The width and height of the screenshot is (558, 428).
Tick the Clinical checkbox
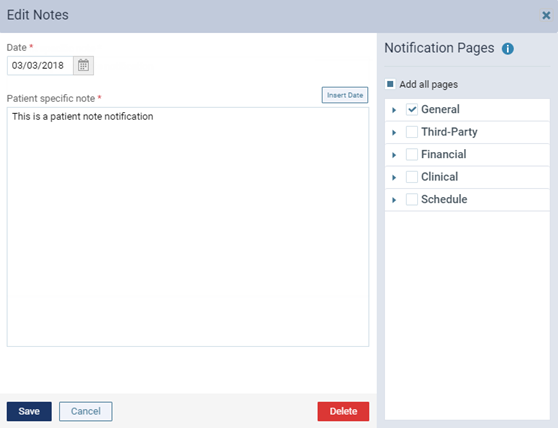[412, 177]
